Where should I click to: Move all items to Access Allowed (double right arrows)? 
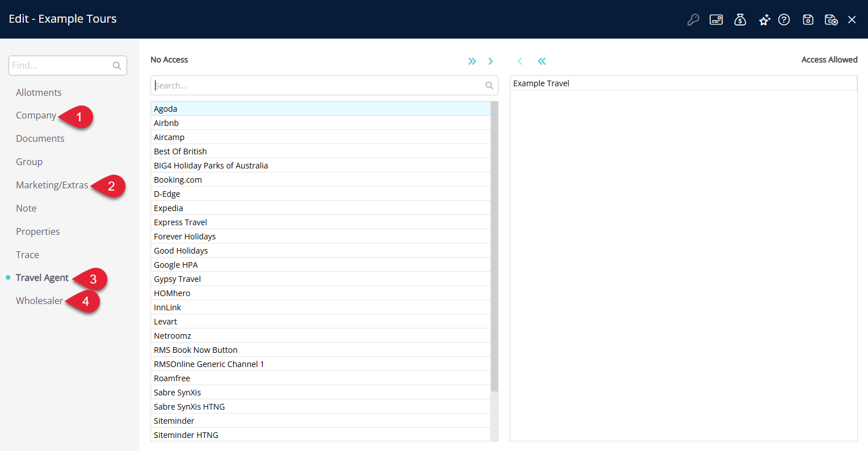[472, 61]
